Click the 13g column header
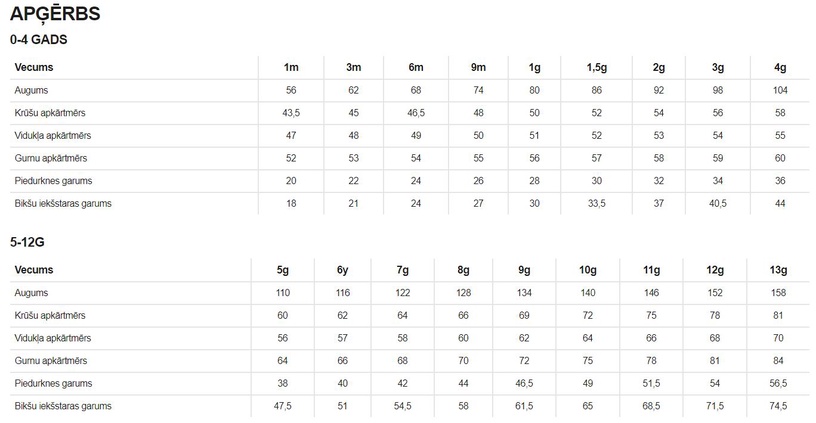 point(778,270)
